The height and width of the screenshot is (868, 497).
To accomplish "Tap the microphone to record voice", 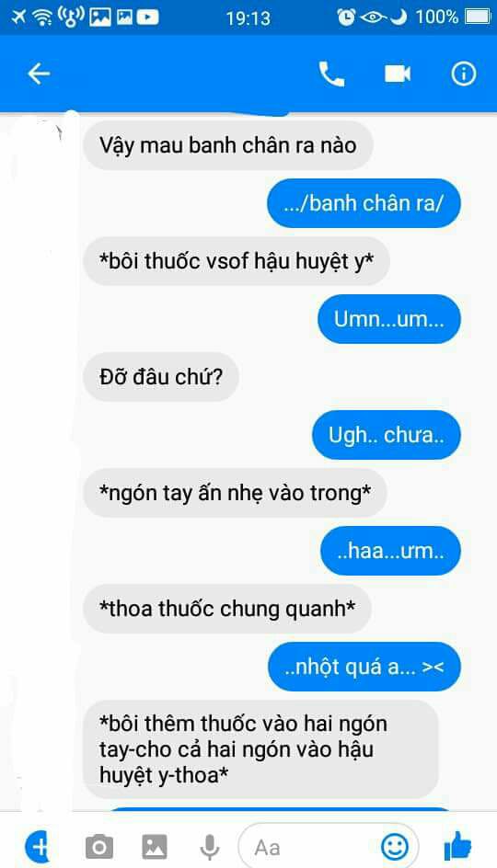I will [210, 847].
